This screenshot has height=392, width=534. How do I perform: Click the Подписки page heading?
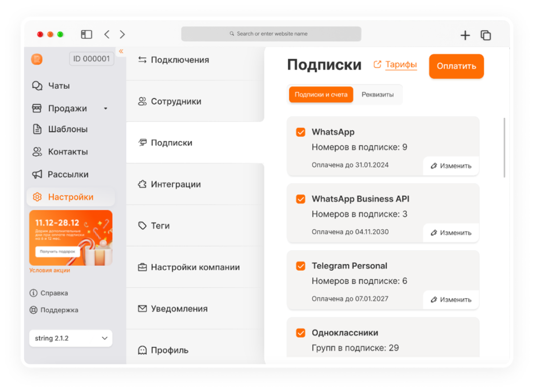click(324, 65)
